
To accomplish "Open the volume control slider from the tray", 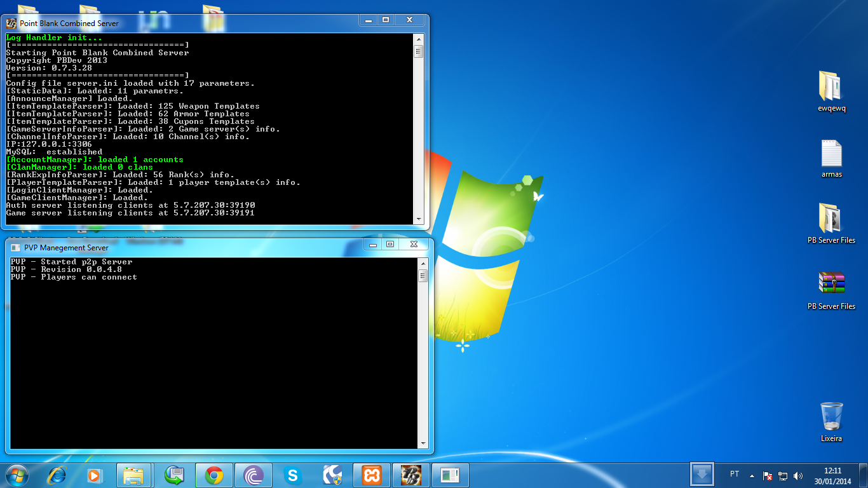I will (x=798, y=475).
